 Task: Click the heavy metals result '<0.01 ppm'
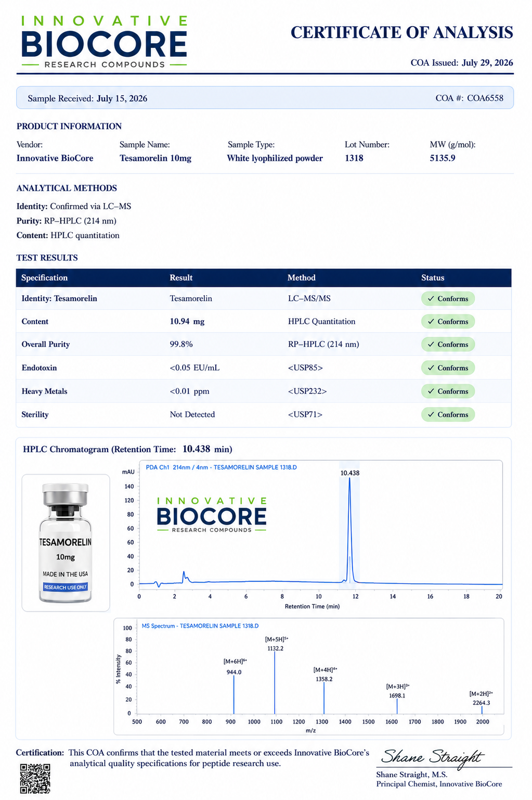tap(189, 391)
